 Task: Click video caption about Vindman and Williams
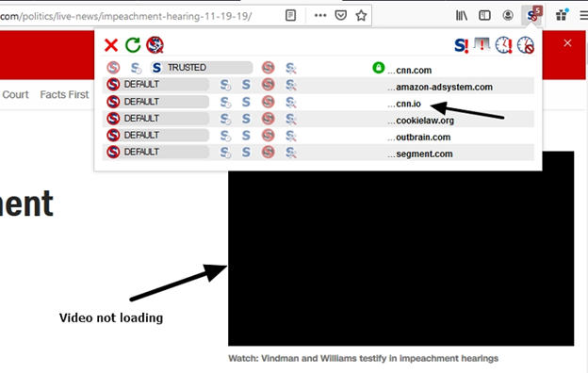click(364, 358)
